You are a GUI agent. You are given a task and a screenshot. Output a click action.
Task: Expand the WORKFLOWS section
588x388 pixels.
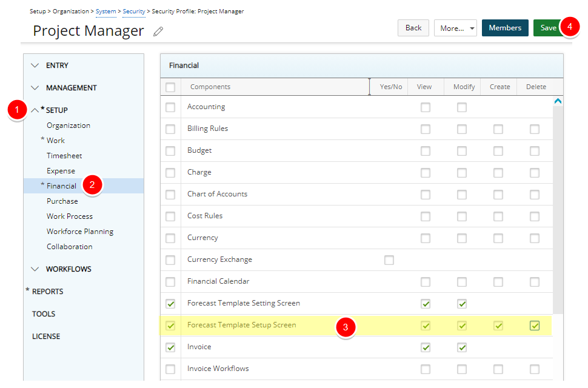35,269
